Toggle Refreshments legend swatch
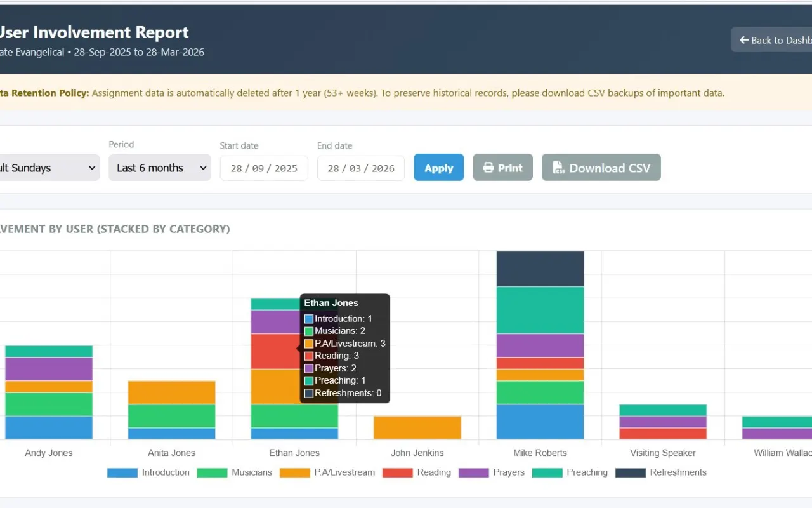The height and width of the screenshot is (508, 812). pyautogui.click(x=631, y=472)
